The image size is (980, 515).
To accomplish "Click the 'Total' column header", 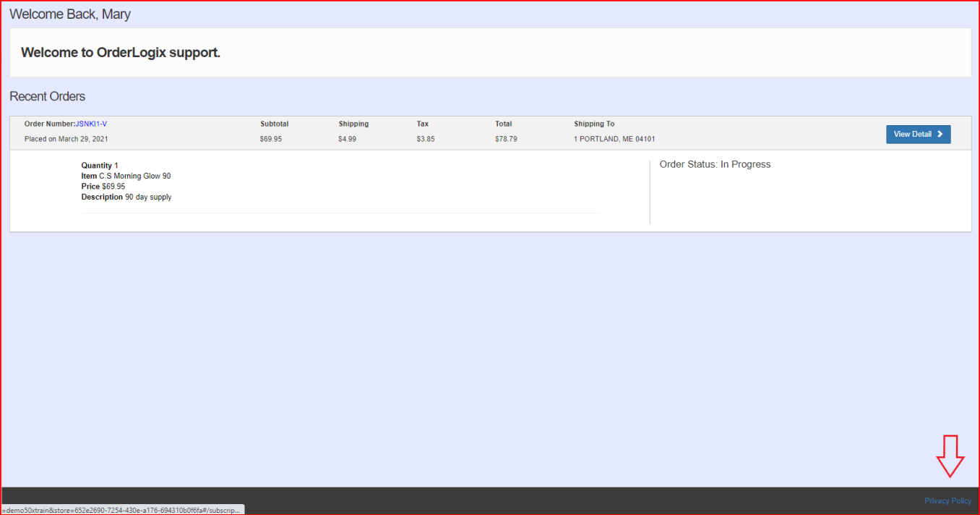I will pyautogui.click(x=504, y=124).
